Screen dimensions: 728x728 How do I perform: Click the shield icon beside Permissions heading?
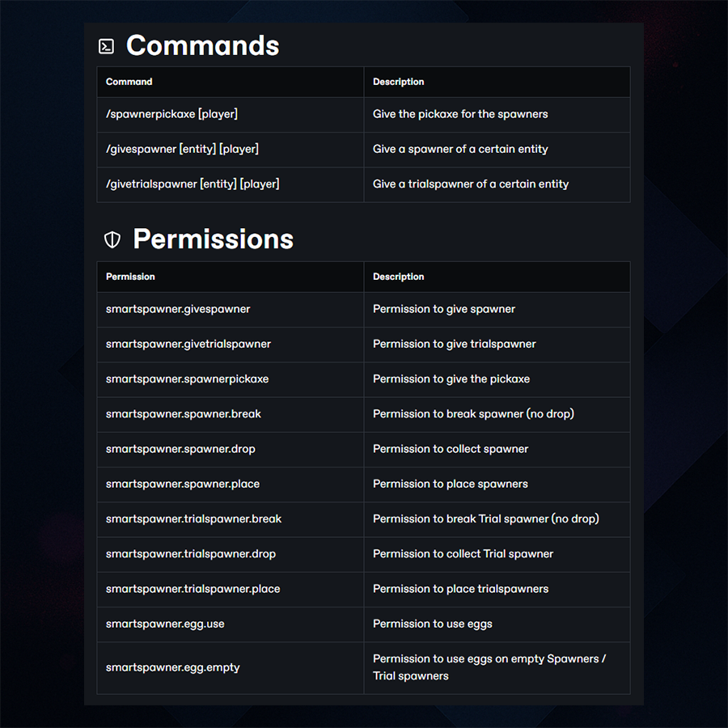pos(112,239)
